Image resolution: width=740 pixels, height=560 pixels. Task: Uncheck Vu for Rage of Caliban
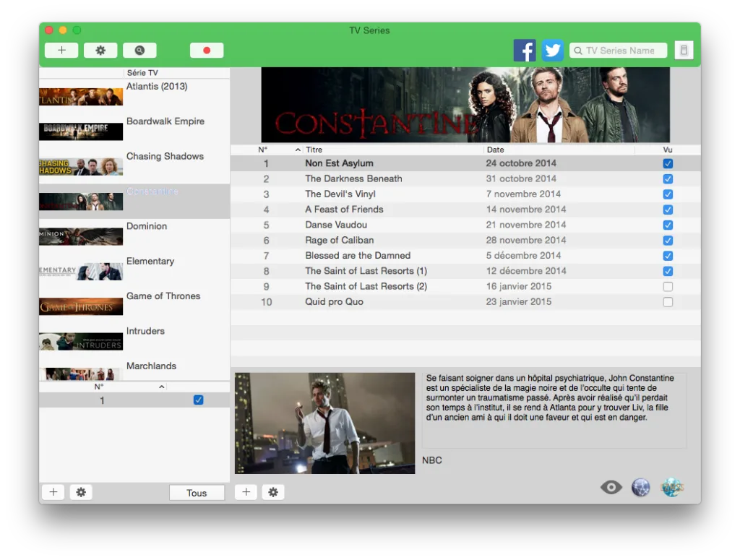(668, 240)
